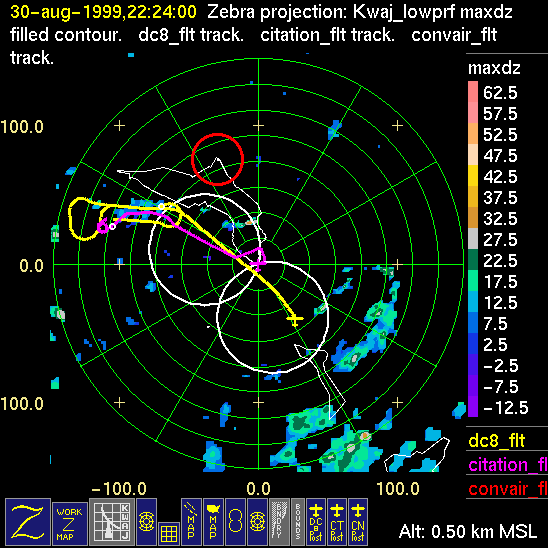
Task: Toggle the US-shaped MAP overlay icon
Action: [213, 522]
